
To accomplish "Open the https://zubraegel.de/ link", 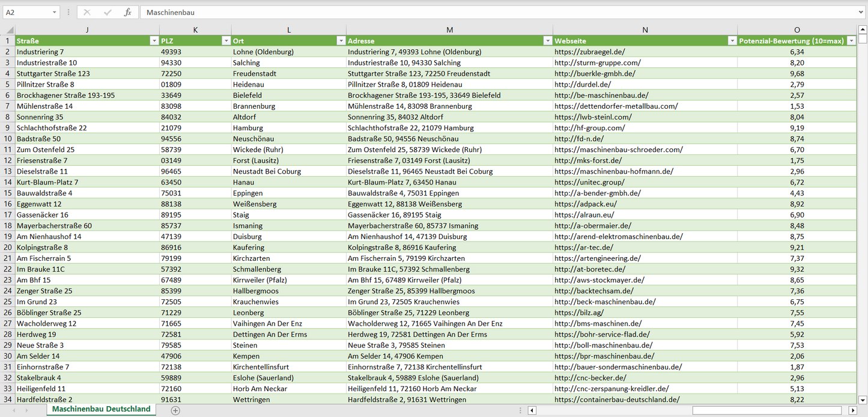I will click(589, 52).
